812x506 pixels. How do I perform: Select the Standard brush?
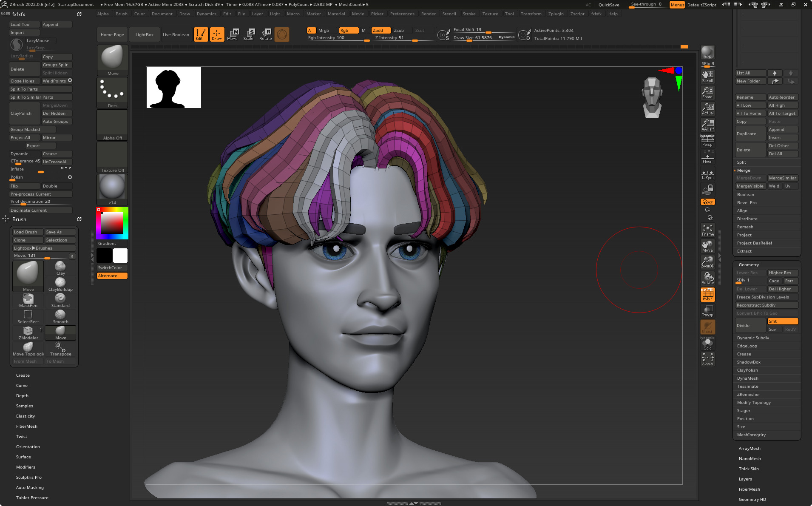[x=60, y=301]
